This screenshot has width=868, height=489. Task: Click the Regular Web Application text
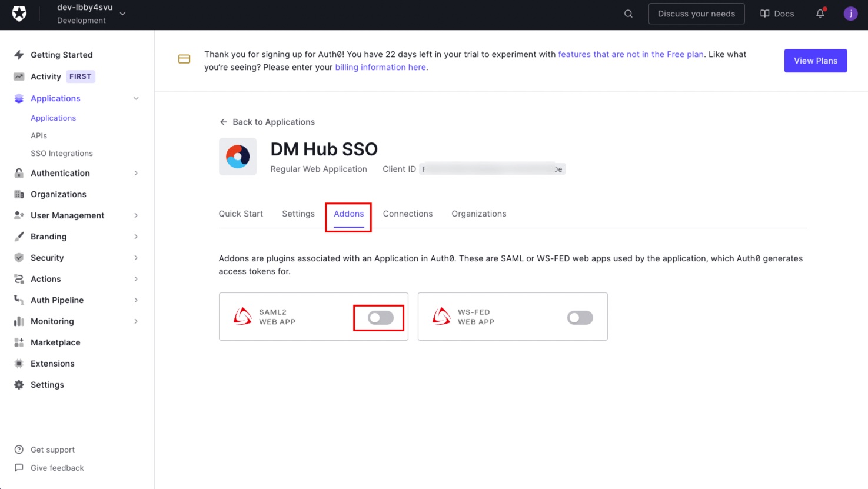coord(318,169)
